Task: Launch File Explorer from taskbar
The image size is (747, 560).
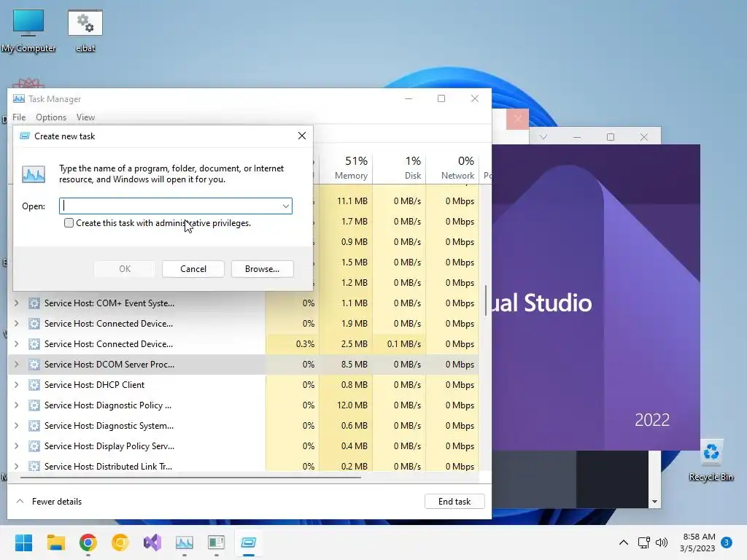Action: (x=55, y=542)
